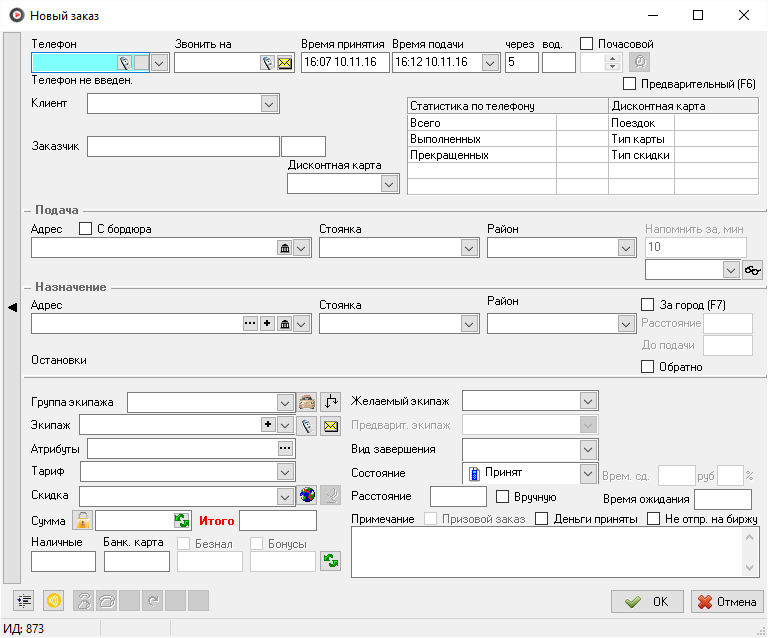768x638 pixels.
Task: Click the Дисконтная карта table column header
Action: pos(683,106)
